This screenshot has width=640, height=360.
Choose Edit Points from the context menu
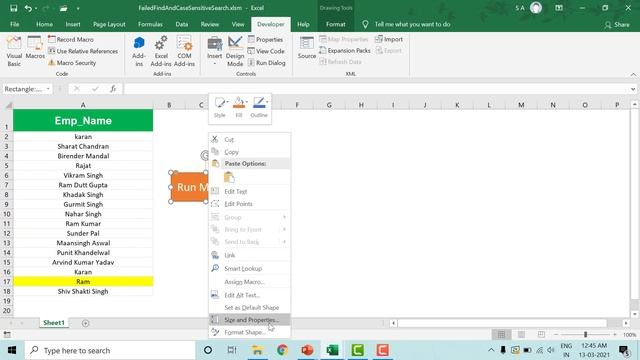pyautogui.click(x=249, y=204)
